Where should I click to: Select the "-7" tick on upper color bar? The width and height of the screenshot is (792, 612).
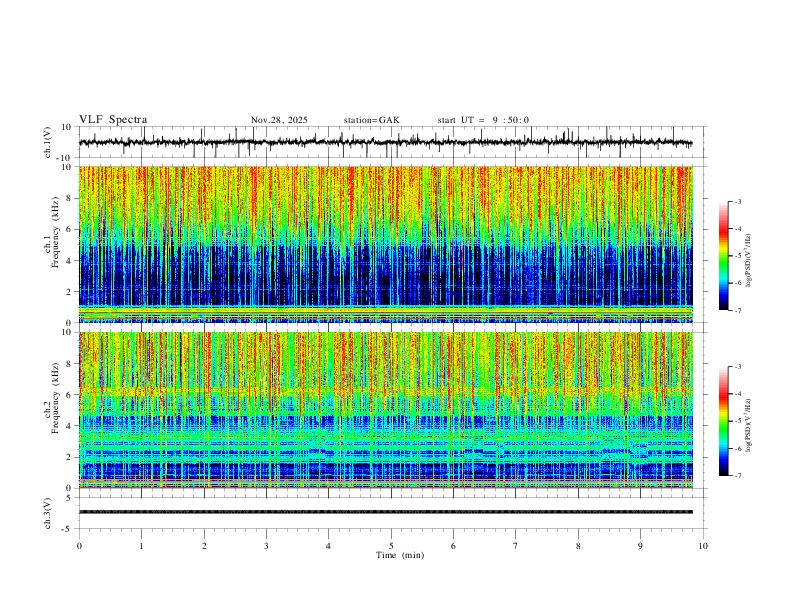pyautogui.click(x=738, y=310)
